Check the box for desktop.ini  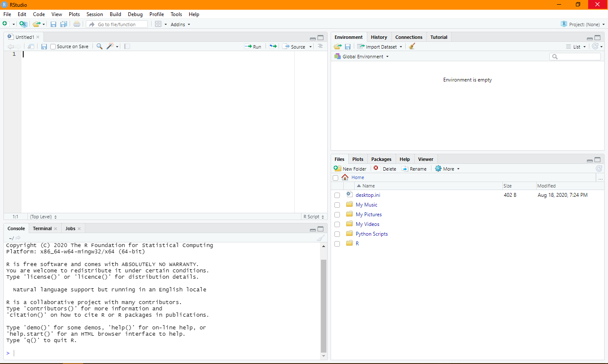337,195
